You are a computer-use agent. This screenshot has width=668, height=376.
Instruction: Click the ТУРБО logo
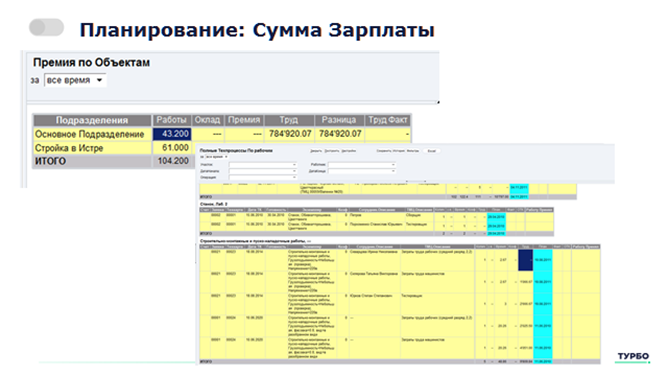coord(633,356)
